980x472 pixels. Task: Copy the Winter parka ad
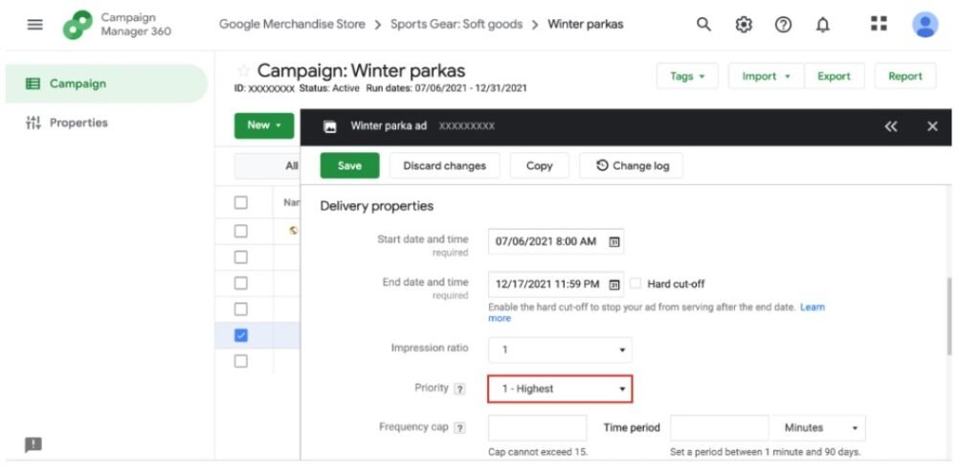pos(540,166)
